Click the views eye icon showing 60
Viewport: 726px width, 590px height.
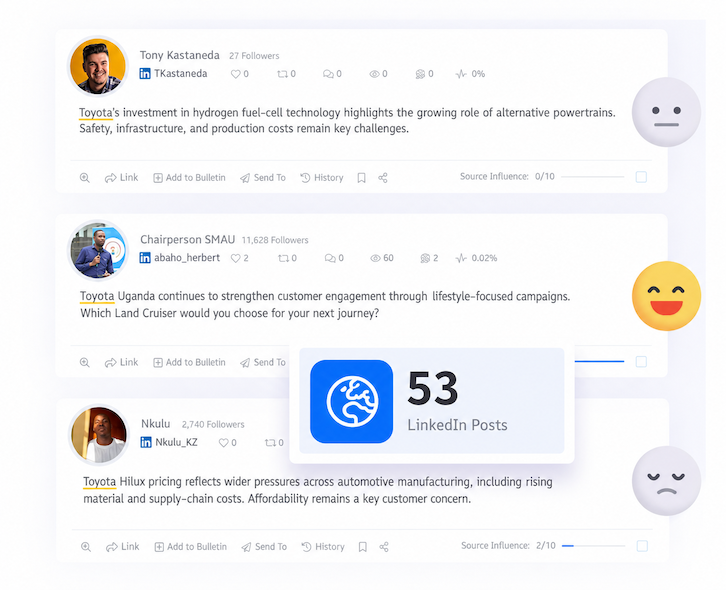[375, 258]
